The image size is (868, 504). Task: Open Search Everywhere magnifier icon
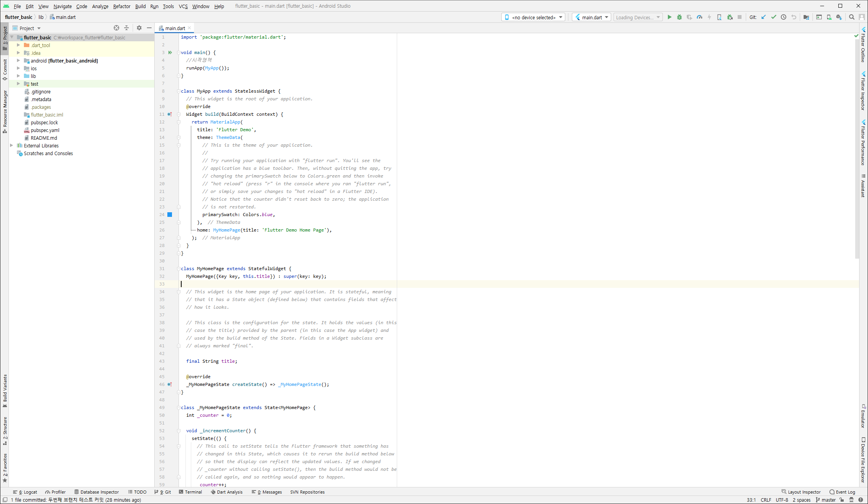852,17
